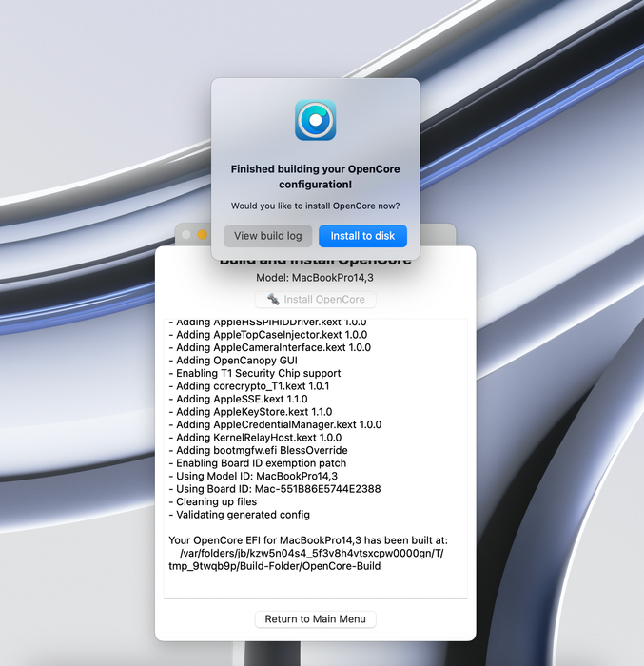Click the 'Finished building your OpenCore configuration!' heading

pos(315,177)
